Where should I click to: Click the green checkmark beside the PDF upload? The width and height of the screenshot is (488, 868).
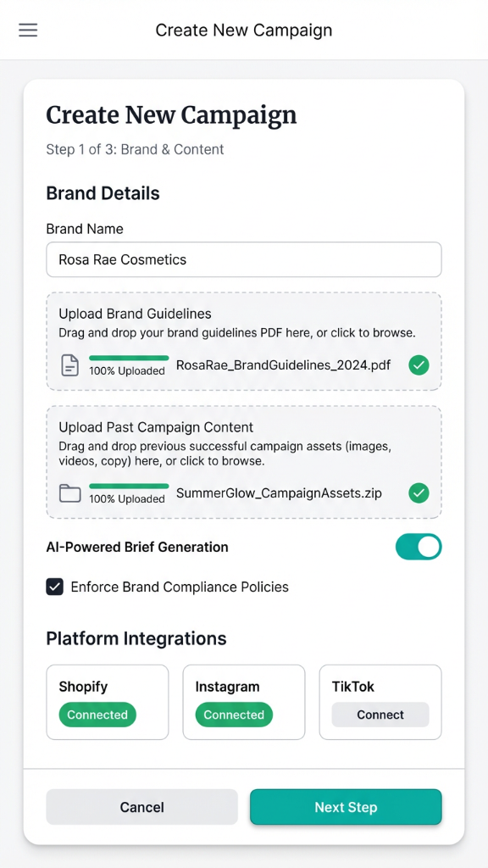pyautogui.click(x=419, y=364)
